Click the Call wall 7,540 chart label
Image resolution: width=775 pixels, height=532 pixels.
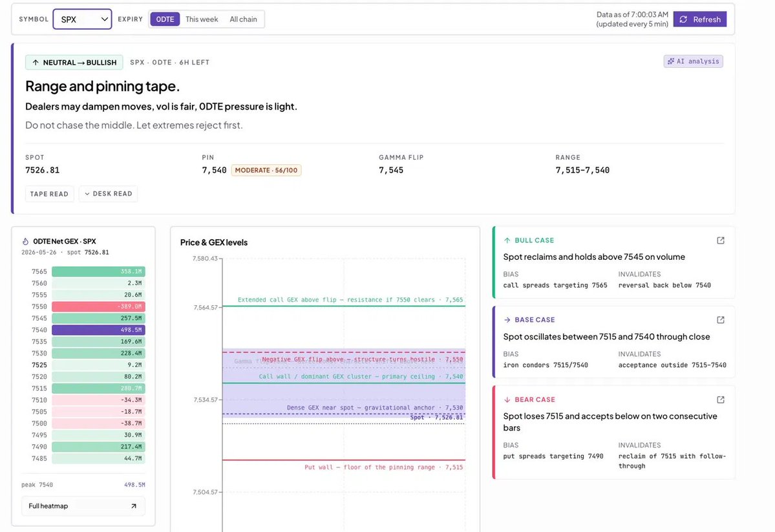pyautogui.click(x=361, y=377)
